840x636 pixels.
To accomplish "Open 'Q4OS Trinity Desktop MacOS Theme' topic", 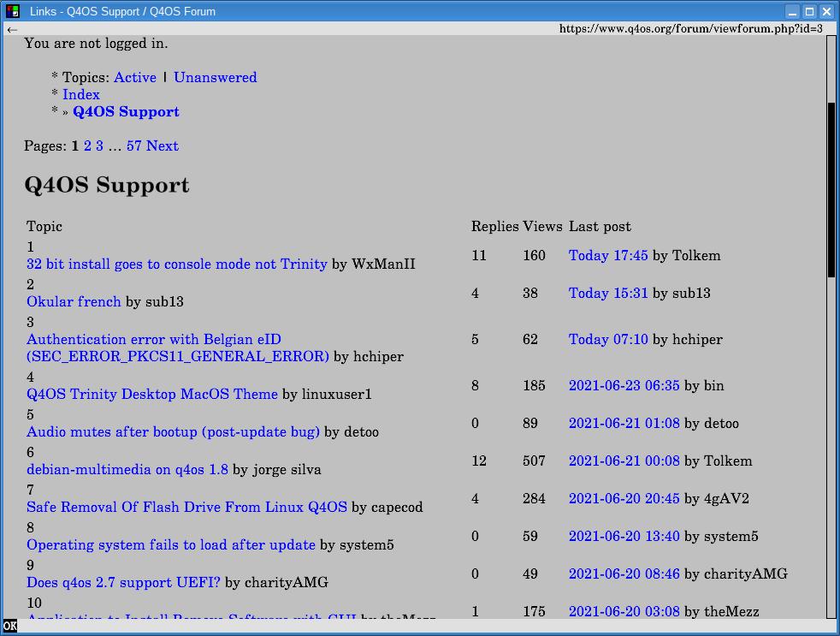I will click(x=152, y=394).
